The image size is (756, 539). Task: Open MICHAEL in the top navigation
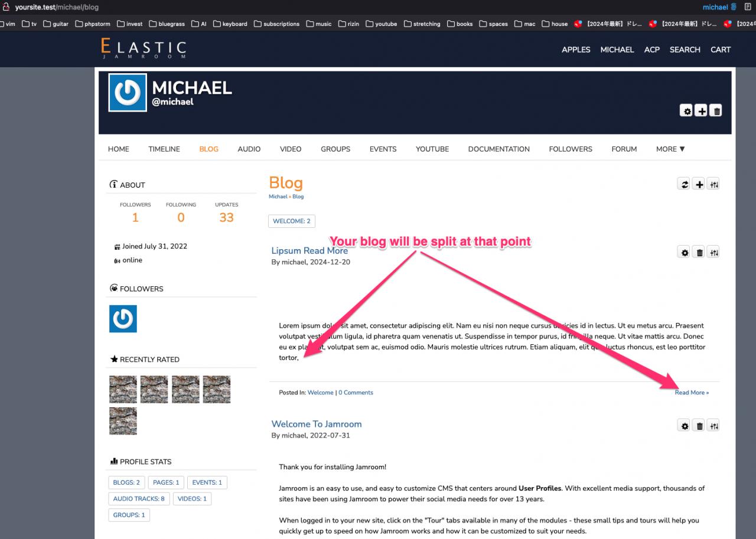click(617, 50)
